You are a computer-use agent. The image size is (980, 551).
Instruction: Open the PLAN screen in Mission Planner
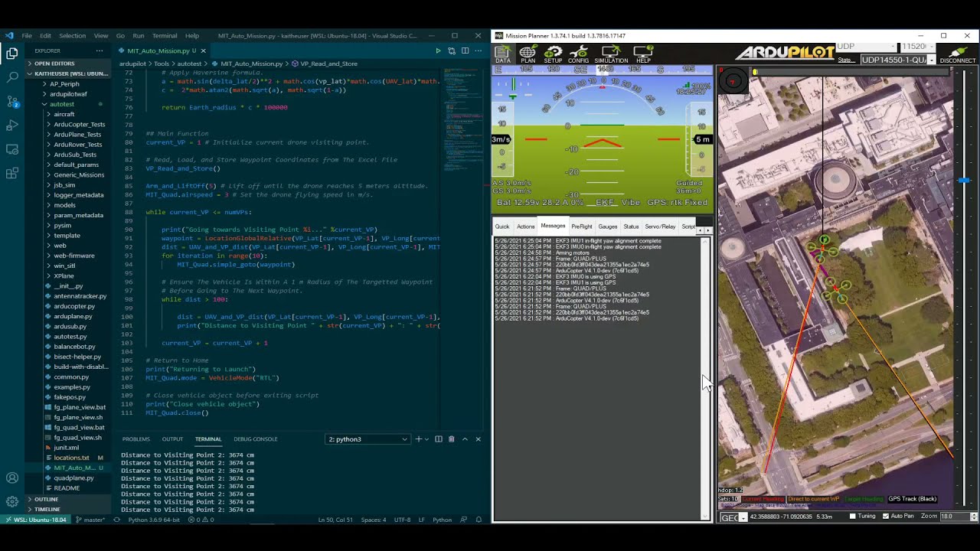click(528, 54)
